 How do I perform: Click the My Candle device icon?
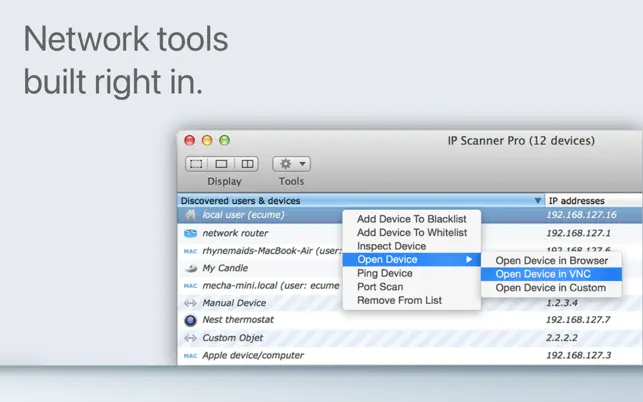190,268
